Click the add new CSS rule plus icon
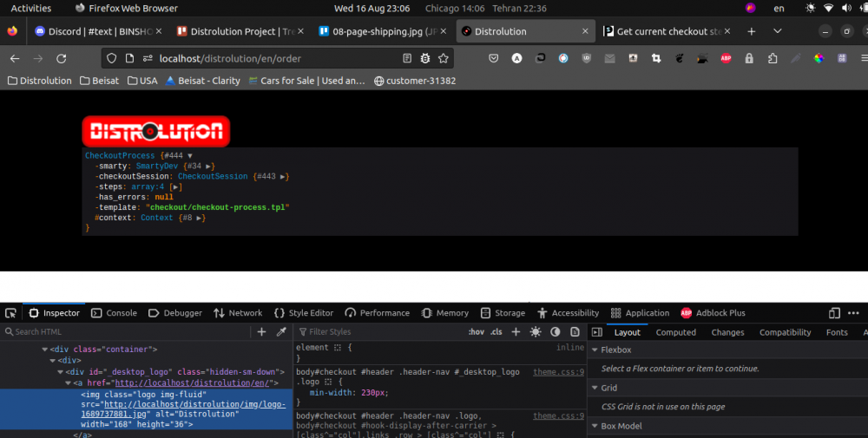 tap(516, 332)
